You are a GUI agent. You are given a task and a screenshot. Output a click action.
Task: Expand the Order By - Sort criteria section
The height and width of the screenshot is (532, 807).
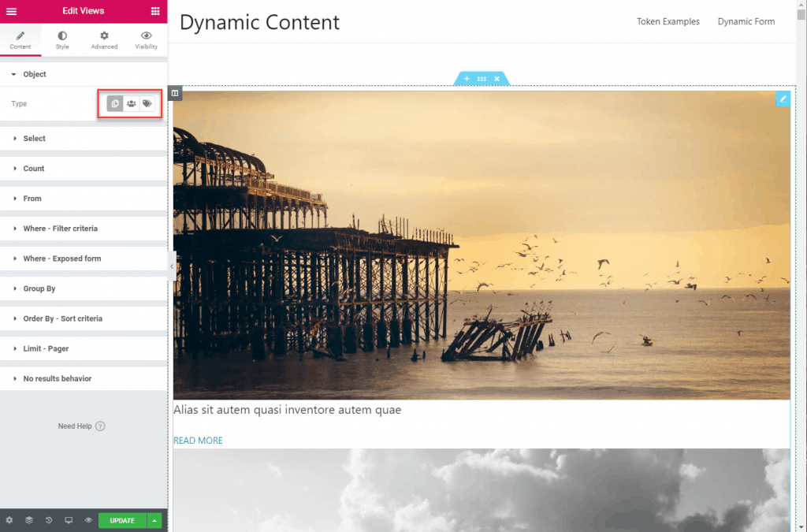(x=62, y=318)
